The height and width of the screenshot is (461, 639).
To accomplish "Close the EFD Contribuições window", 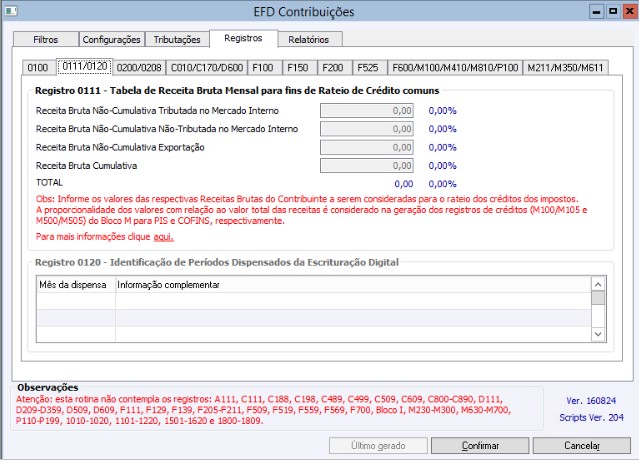I will (x=630, y=11).
